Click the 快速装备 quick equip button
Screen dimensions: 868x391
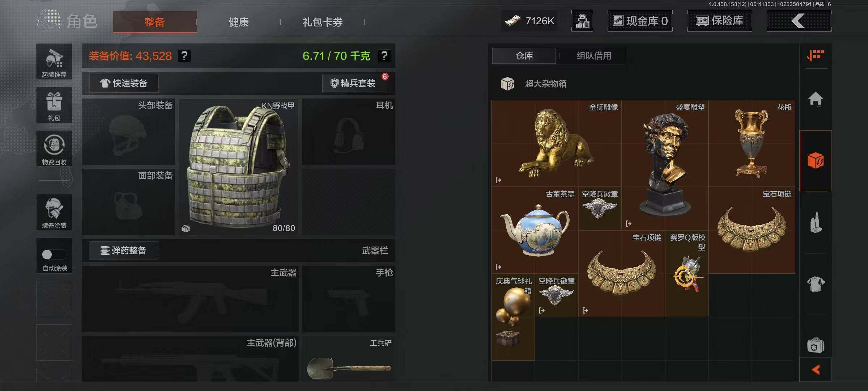(124, 83)
